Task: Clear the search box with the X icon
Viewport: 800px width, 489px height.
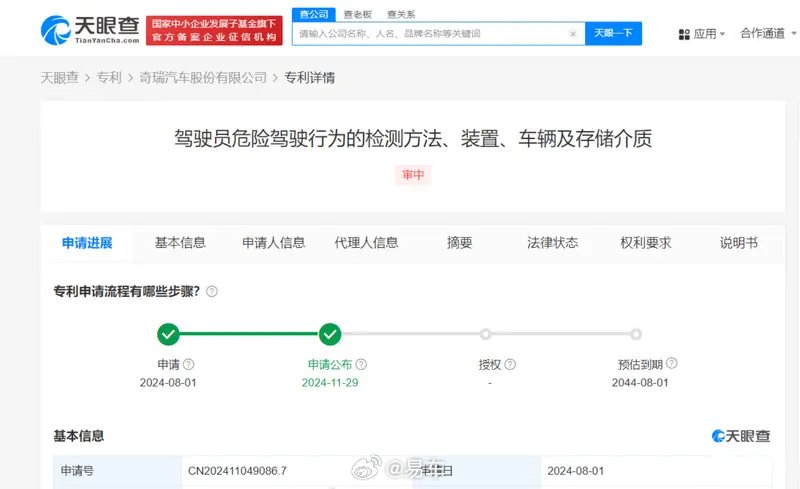Action: 573,34
